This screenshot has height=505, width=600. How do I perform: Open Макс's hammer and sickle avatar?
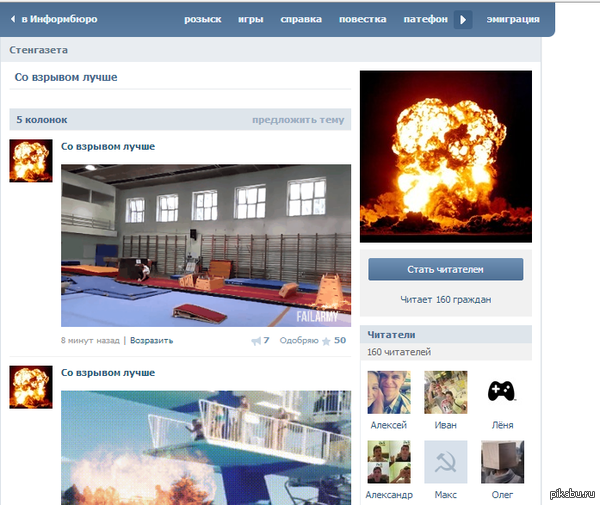click(445, 462)
